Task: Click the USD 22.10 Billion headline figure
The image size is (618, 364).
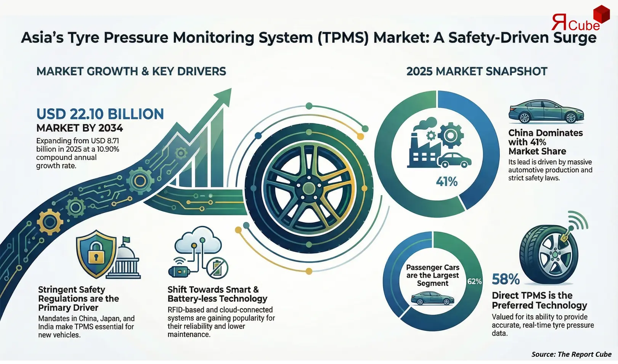Action: (x=100, y=114)
